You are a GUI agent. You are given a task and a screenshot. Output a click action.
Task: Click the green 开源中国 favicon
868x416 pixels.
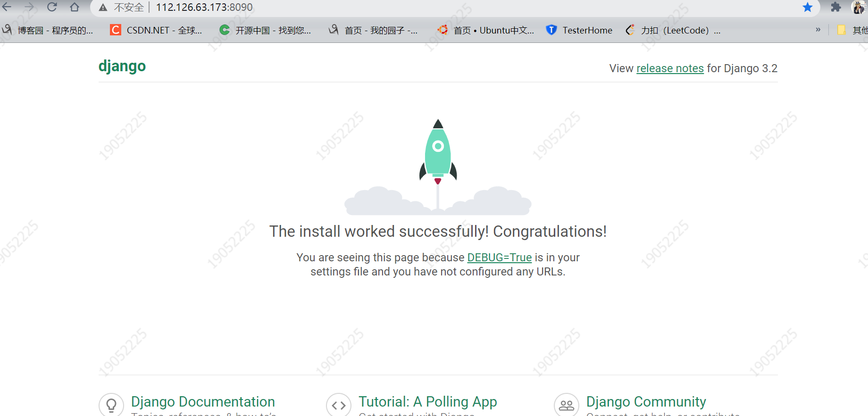[x=225, y=30]
